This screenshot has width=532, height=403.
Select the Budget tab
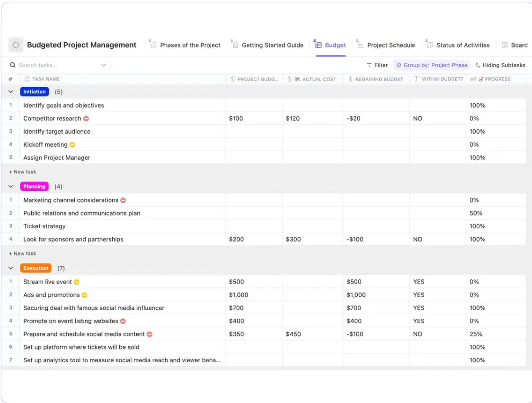click(x=330, y=45)
